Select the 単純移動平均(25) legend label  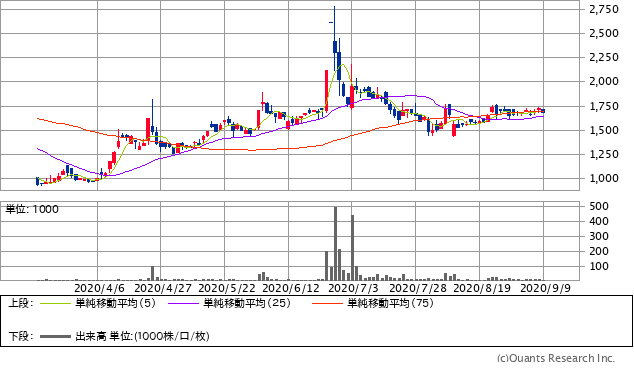[247, 303]
